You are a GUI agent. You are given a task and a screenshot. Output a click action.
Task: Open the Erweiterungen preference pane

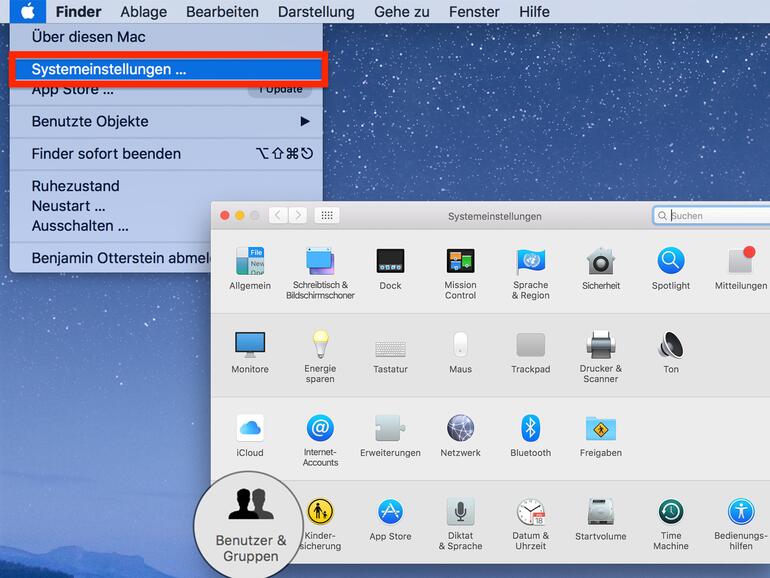[x=390, y=435]
